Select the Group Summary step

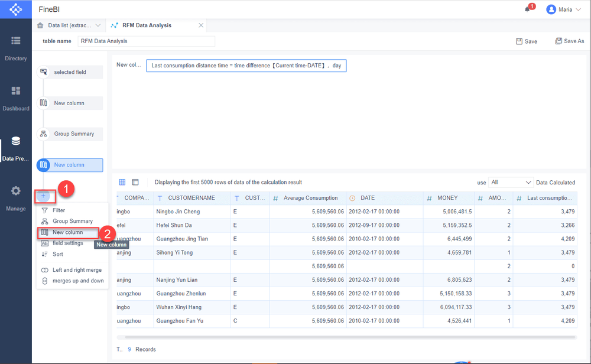[x=70, y=134]
